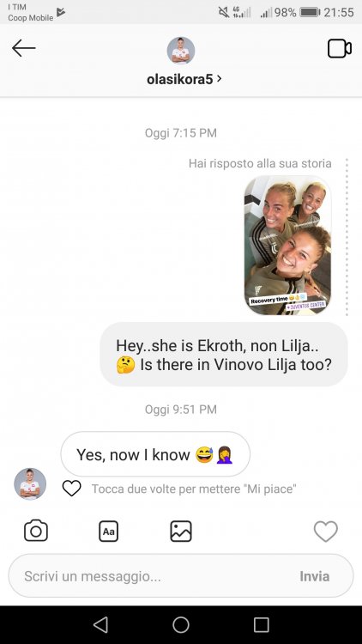Tap 'Hai risposto alla sua storia' label
Screen dimensions: 362x644
coord(260,163)
